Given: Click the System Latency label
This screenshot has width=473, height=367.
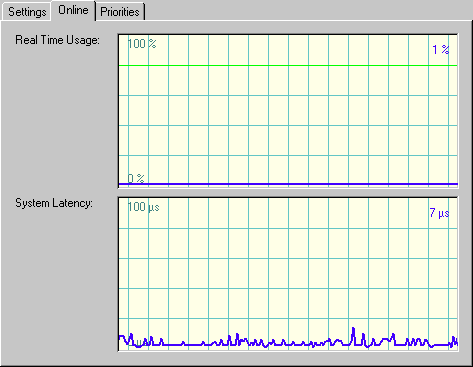Looking at the screenshot, I should point(54,203).
